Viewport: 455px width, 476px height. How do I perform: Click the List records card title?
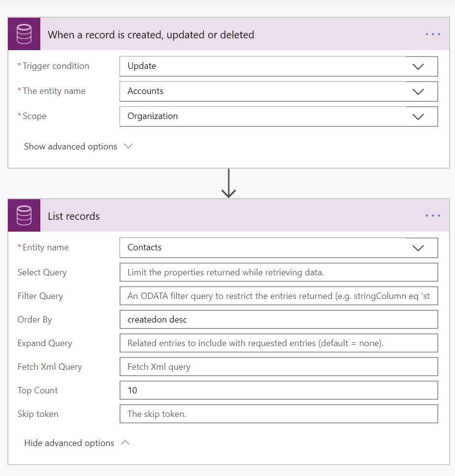pyautogui.click(x=74, y=216)
